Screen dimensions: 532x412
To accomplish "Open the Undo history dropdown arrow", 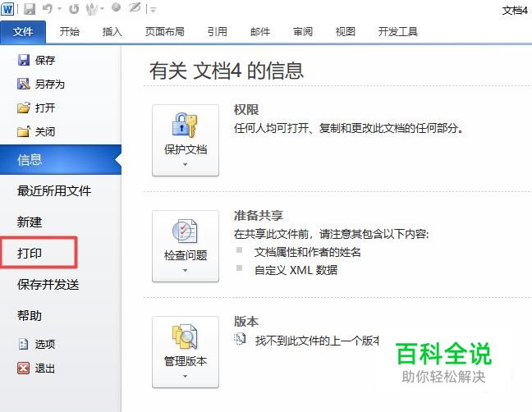I will point(60,9).
